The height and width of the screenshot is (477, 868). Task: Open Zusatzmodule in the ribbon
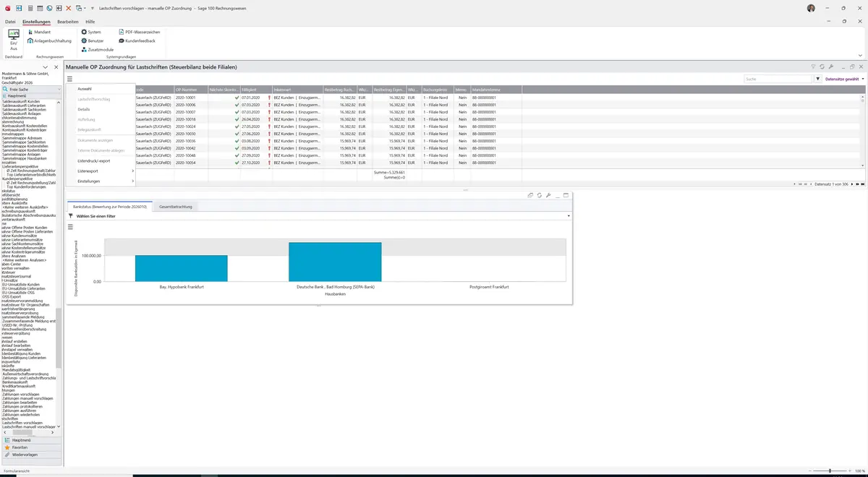coord(97,50)
